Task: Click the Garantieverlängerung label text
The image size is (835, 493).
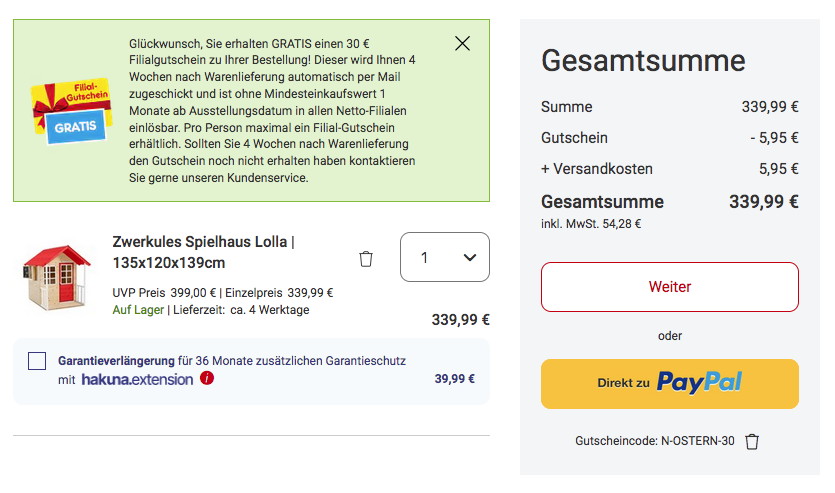Action: click(x=116, y=361)
